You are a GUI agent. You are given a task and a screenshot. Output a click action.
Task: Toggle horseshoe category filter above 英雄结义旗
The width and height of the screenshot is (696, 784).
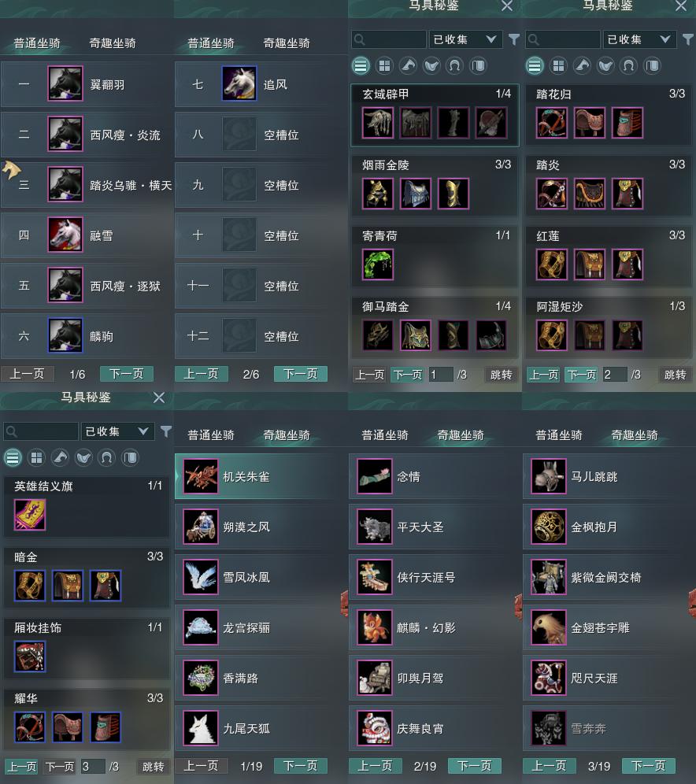tap(106, 457)
